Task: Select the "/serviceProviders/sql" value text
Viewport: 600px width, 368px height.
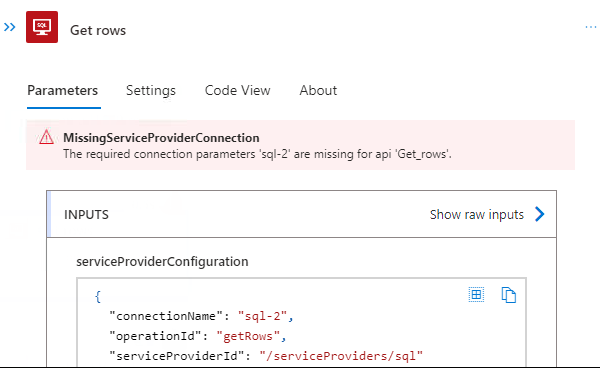Action: coord(341,356)
